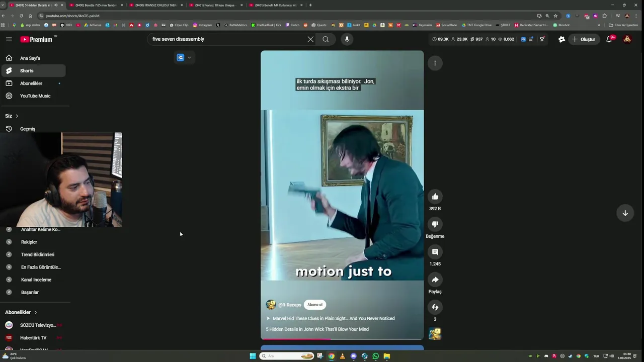Open a new Chrome tab

tap(310, 5)
